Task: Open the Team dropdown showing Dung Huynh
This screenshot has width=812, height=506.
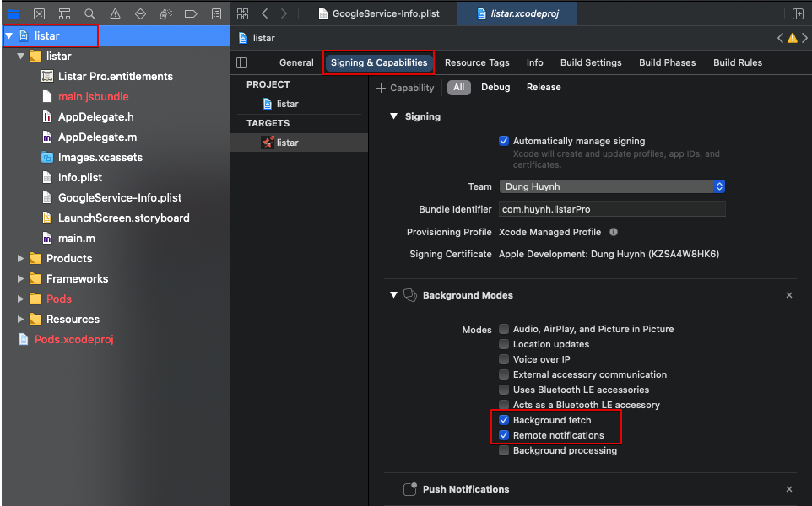Action: (612, 186)
